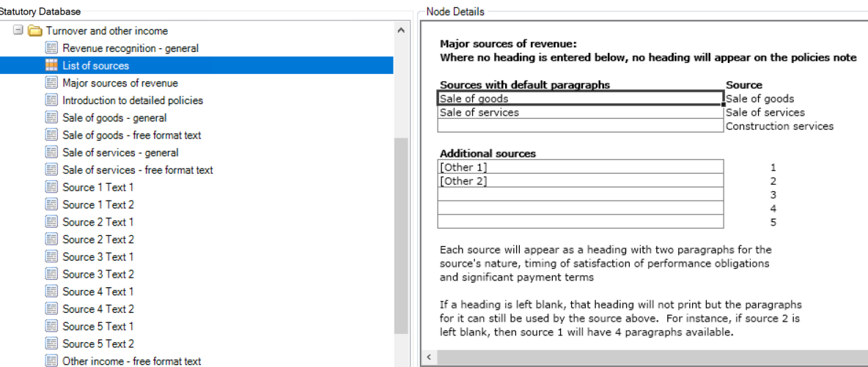Click the Source 5 Text 2 node icon
The image size is (868, 367).
click(51, 344)
